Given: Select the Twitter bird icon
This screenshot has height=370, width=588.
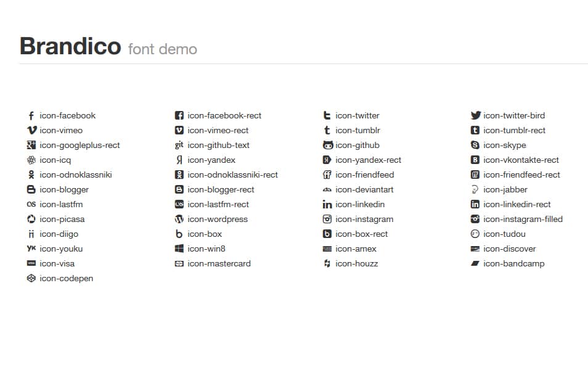Looking at the screenshot, I should point(475,115).
